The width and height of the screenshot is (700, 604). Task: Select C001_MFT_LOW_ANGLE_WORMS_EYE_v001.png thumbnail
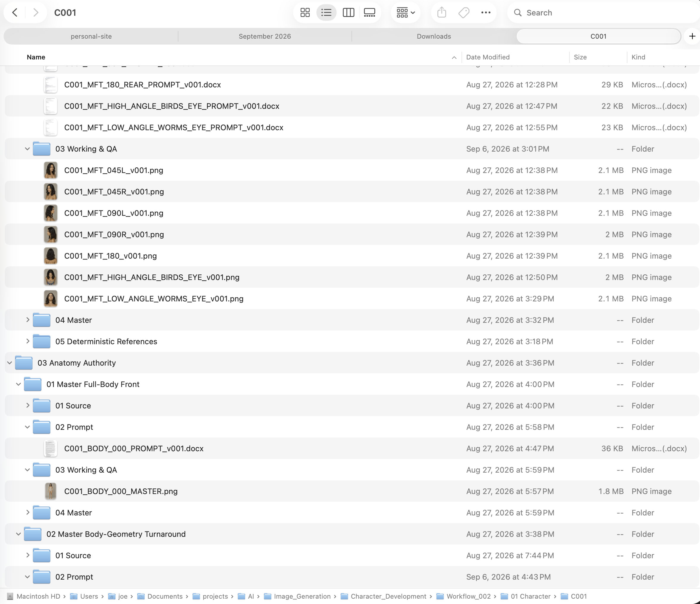point(51,299)
